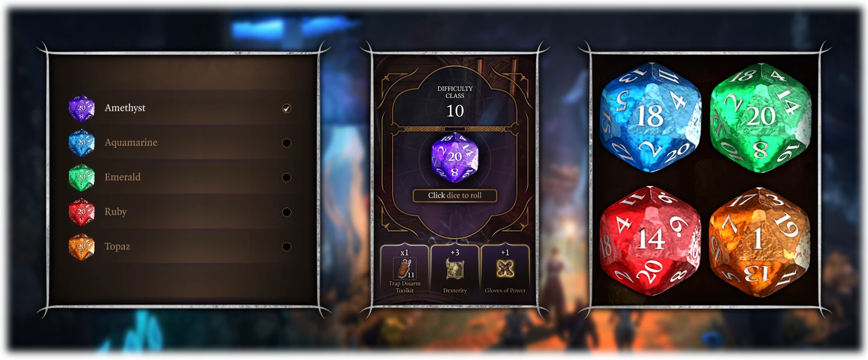Screen dimensions: 868x360
Task: Click the large blue dice showing 18
Action: pyautogui.click(x=651, y=117)
